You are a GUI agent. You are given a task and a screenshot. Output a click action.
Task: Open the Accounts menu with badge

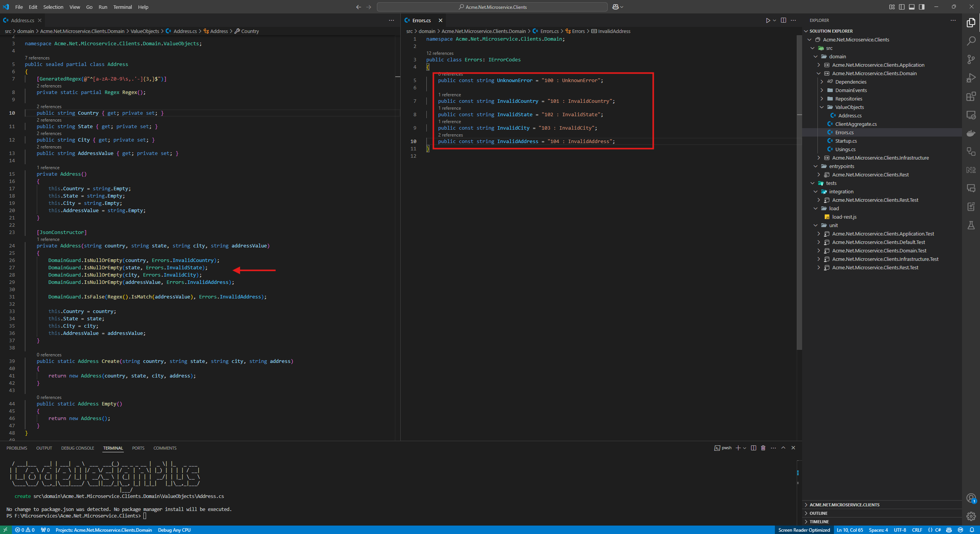971,498
